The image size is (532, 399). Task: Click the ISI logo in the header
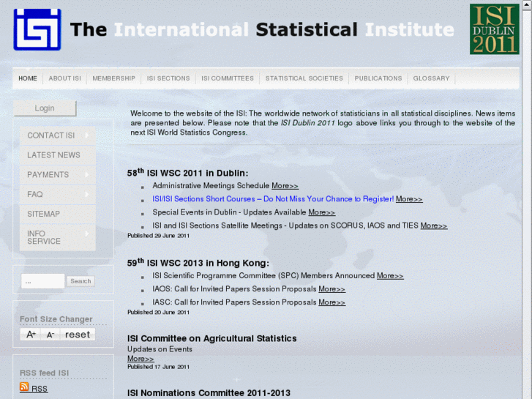pyautogui.click(x=37, y=29)
